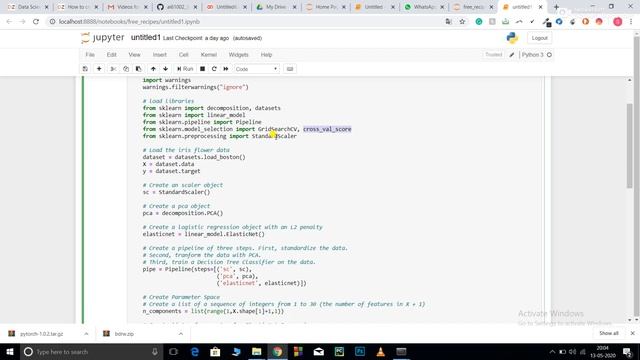This screenshot has width=640, height=360.
Task: Run the current cell
Action: pyautogui.click(x=185, y=69)
